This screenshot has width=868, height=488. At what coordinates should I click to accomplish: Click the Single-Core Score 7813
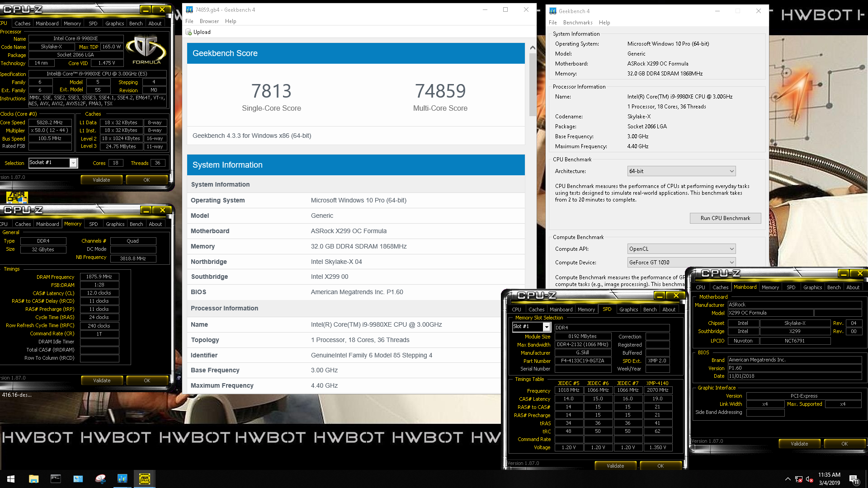click(x=271, y=91)
